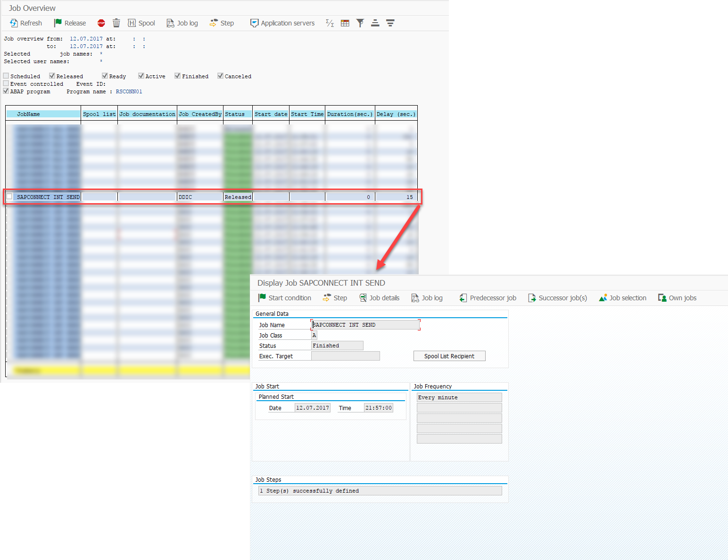Click the Exec. Target field

(x=346, y=356)
